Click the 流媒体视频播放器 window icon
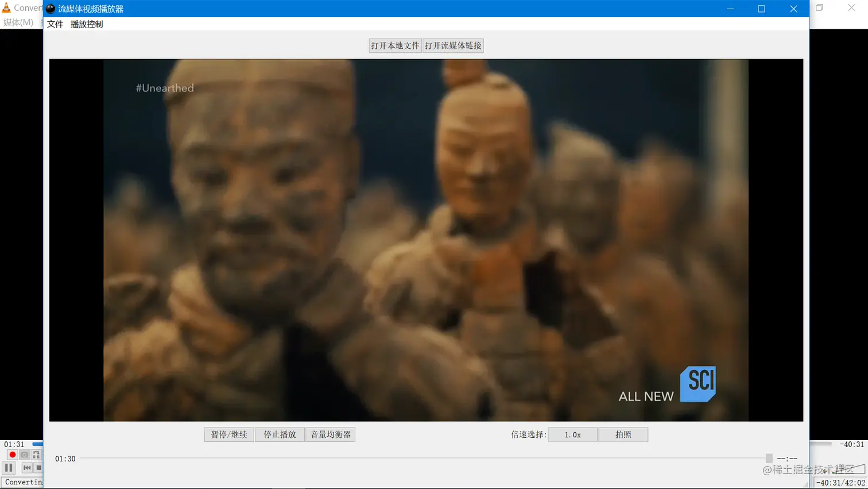Image resolution: width=868 pixels, height=489 pixels. (51, 9)
